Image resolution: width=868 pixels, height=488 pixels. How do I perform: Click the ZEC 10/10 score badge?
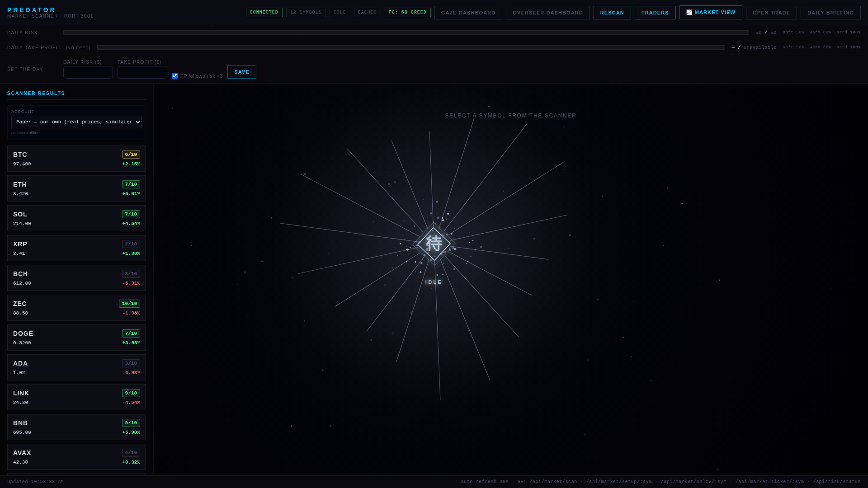(x=129, y=304)
